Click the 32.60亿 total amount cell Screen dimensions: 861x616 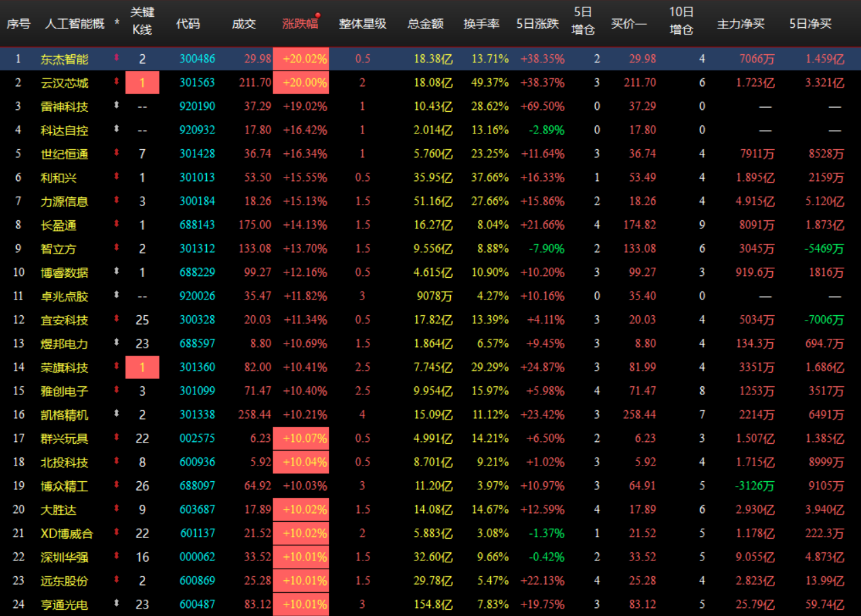pyautogui.click(x=433, y=557)
